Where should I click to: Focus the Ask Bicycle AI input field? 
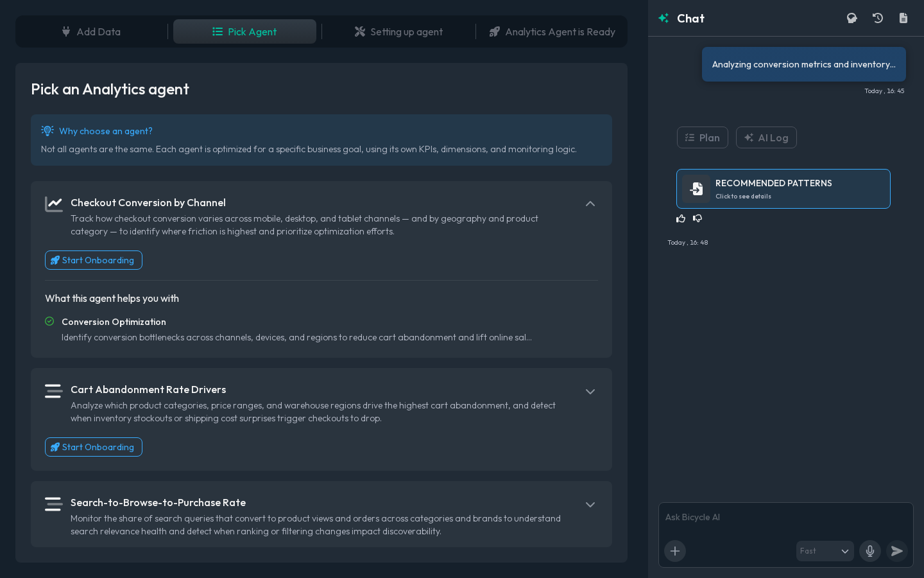tap(786, 518)
